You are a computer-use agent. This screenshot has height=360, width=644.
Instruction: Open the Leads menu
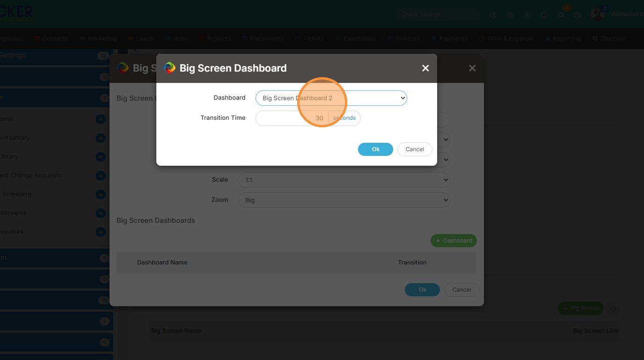pos(140,38)
